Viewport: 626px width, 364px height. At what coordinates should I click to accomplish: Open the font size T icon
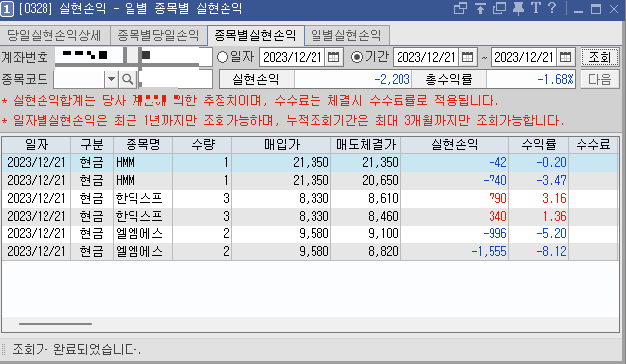(x=536, y=8)
